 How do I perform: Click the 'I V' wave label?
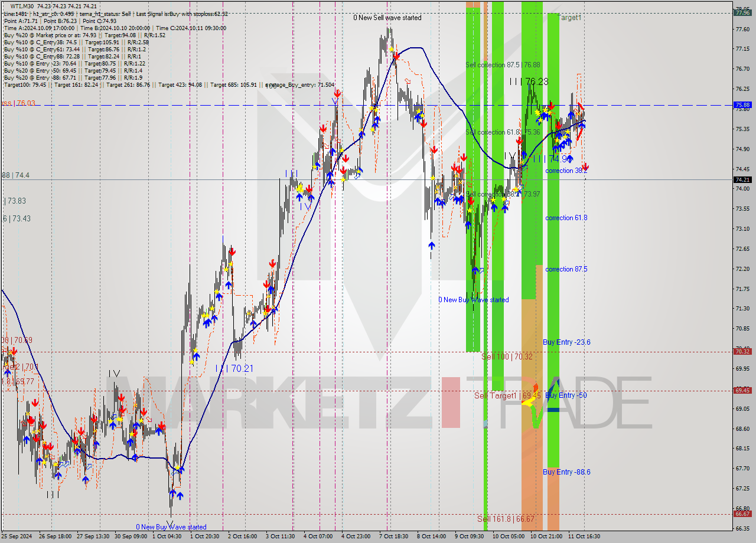pos(114,374)
